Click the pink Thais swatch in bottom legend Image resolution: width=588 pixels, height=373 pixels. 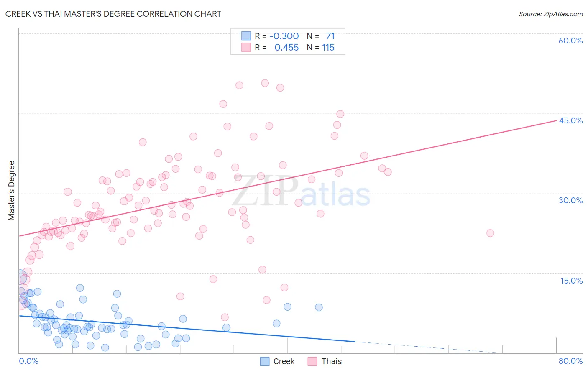[312, 361]
